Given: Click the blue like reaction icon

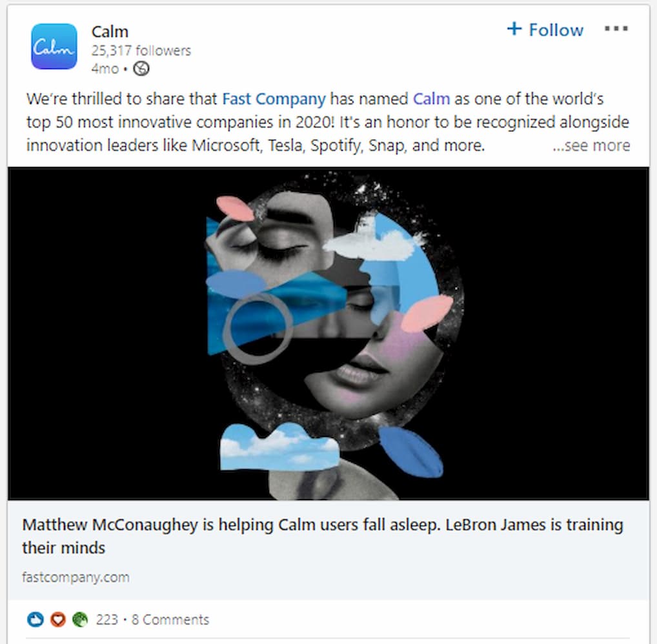Looking at the screenshot, I should coord(35,619).
